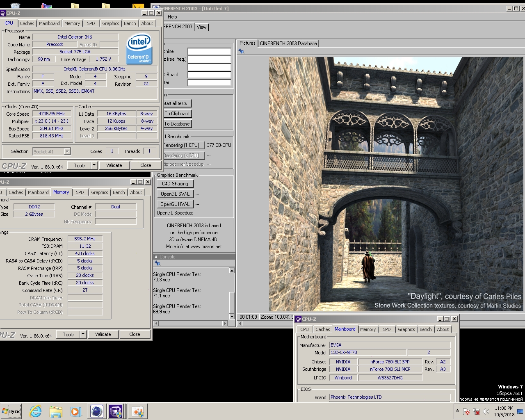Open Graphics tab in Mainboard CPU-Z window
Screen dimensions: 525x420
pyautogui.click(x=406, y=329)
